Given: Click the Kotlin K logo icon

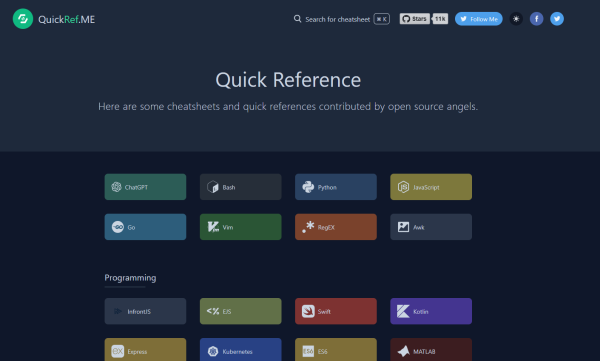Looking at the screenshot, I should click(x=403, y=311).
